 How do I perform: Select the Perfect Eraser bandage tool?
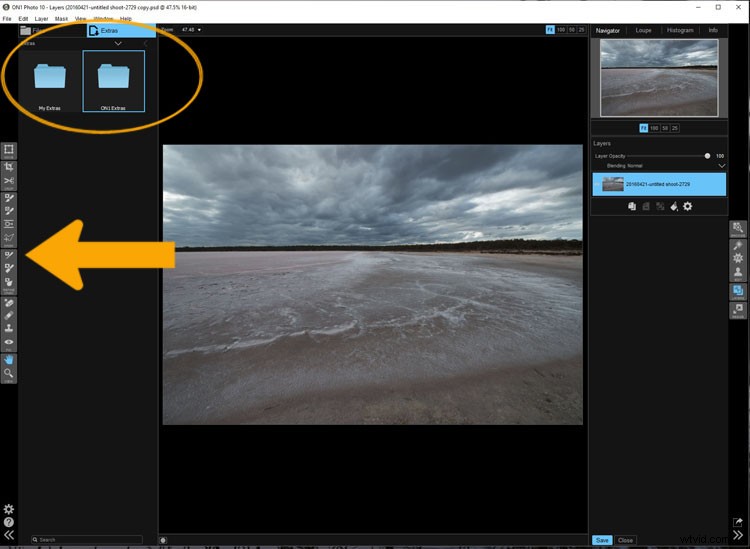click(x=9, y=303)
